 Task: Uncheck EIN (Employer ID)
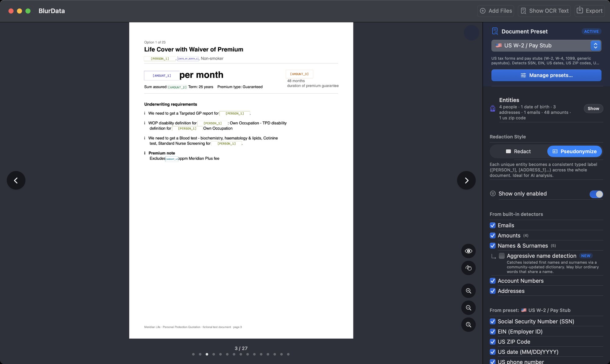tap(493, 331)
